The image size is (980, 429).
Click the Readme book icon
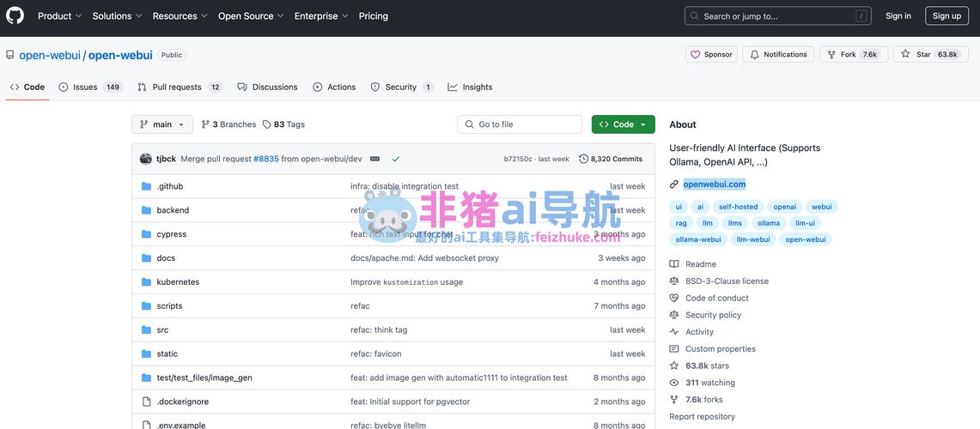[673, 264]
